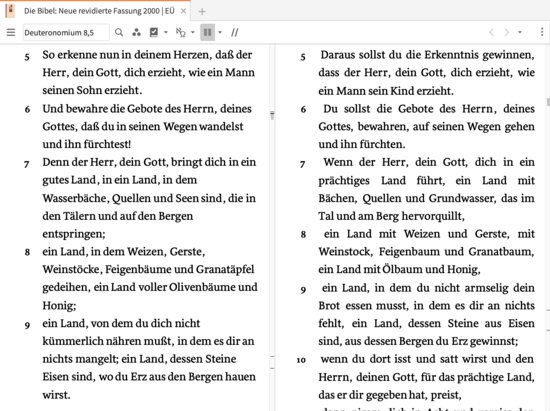Click line 'das er dir gegeben hat, preist,'
The image size is (550, 411).
point(390,395)
